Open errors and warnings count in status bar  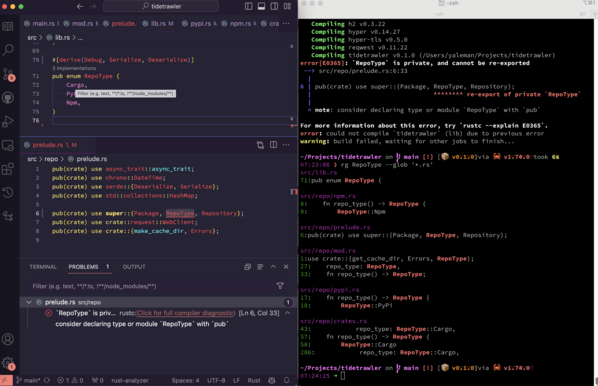[70, 380]
